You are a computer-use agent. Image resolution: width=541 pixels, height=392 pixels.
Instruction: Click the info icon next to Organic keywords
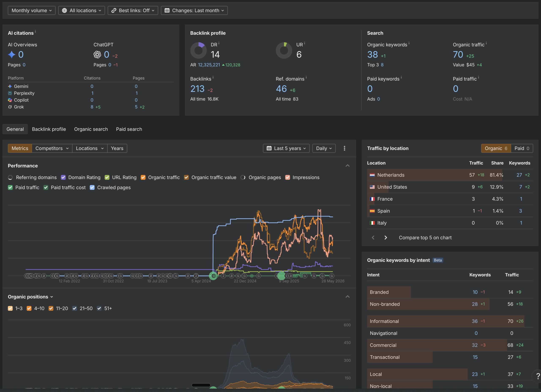(409, 43)
